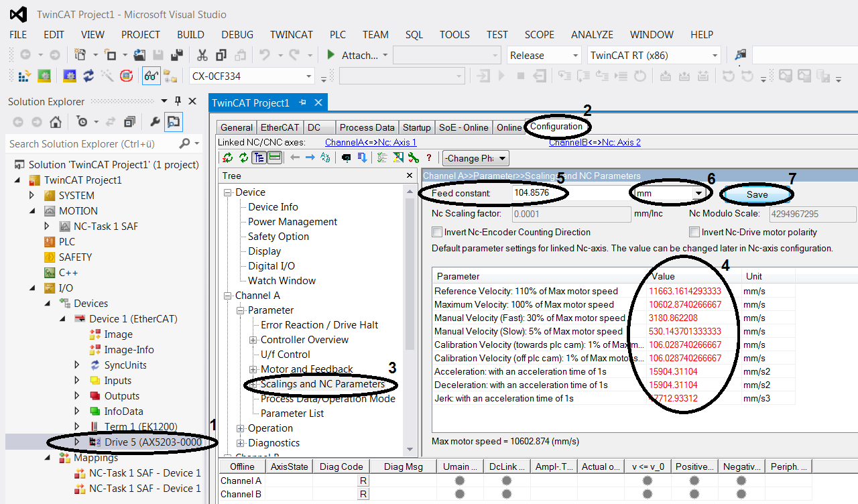The image size is (858, 504).
Task: Click the Open File icon in toolbar
Action: (x=140, y=55)
